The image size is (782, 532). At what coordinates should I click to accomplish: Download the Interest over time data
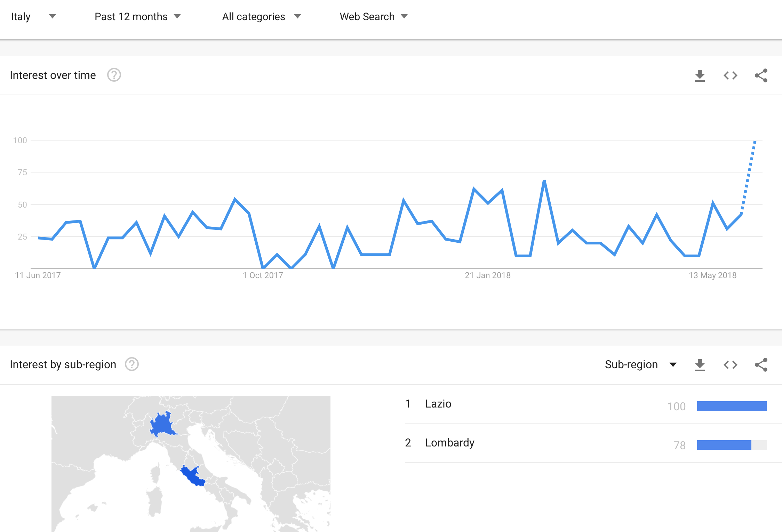point(700,75)
